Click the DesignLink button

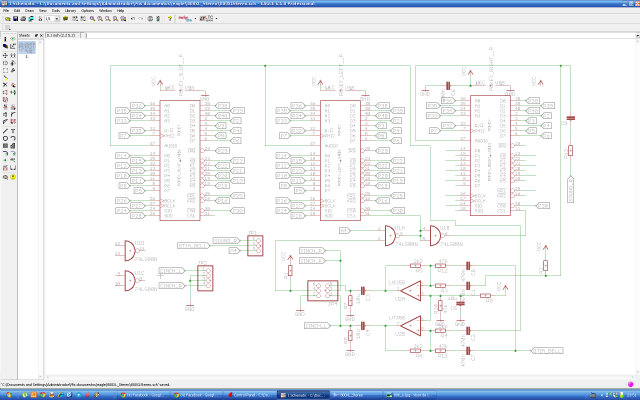[186, 19]
